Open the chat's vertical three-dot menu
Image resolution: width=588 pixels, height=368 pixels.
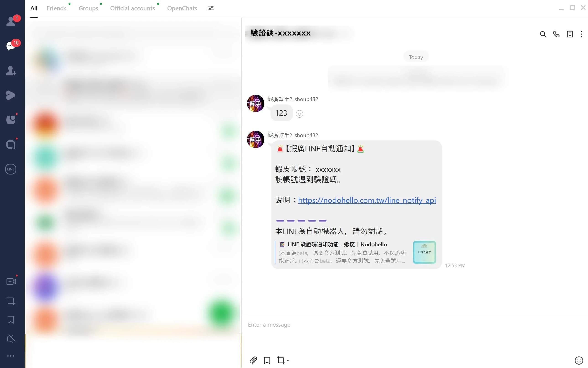(581, 34)
